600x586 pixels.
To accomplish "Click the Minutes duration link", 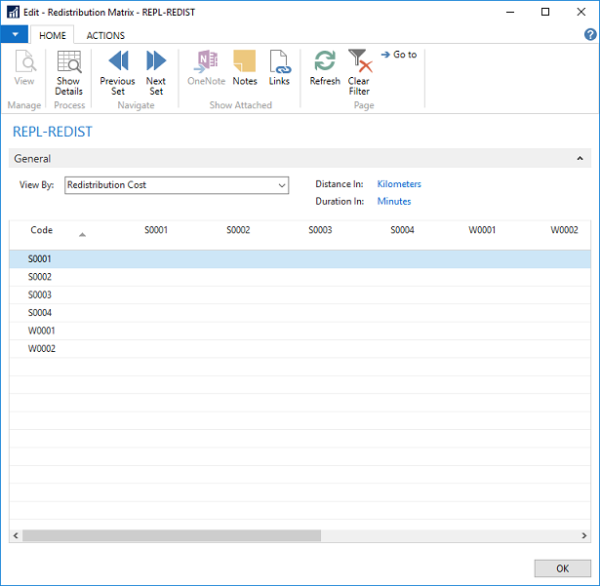I will pyautogui.click(x=394, y=201).
